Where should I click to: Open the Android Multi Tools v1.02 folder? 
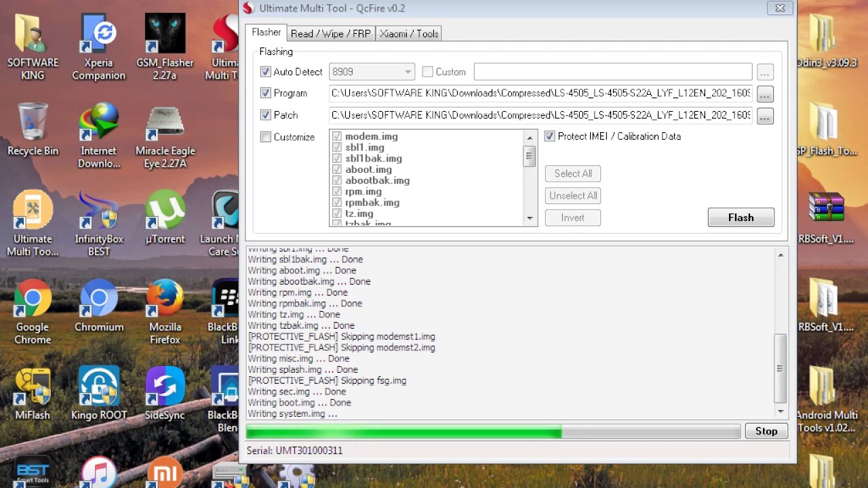pyautogui.click(x=827, y=399)
